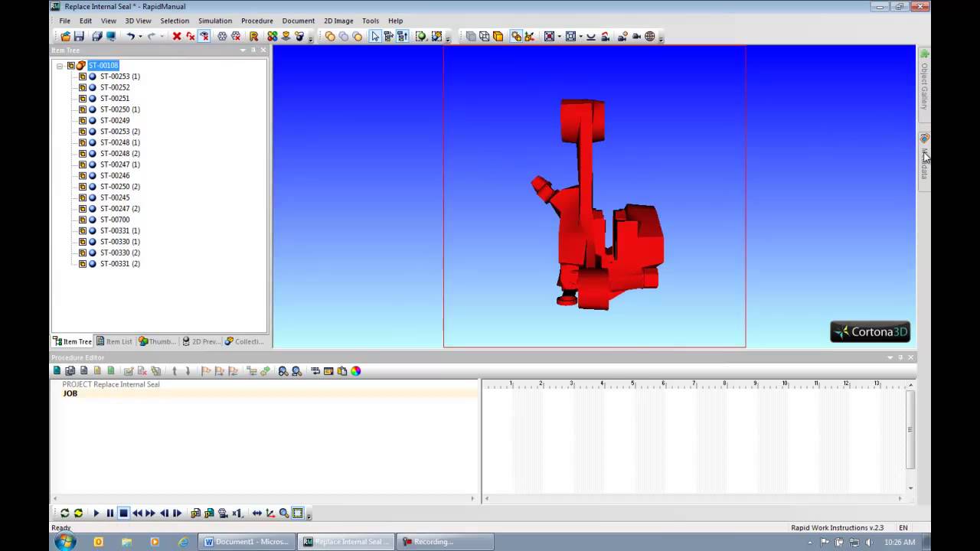Collapse the ST-00108 root tree node
Viewport: 980px width, 551px height.
click(60, 66)
